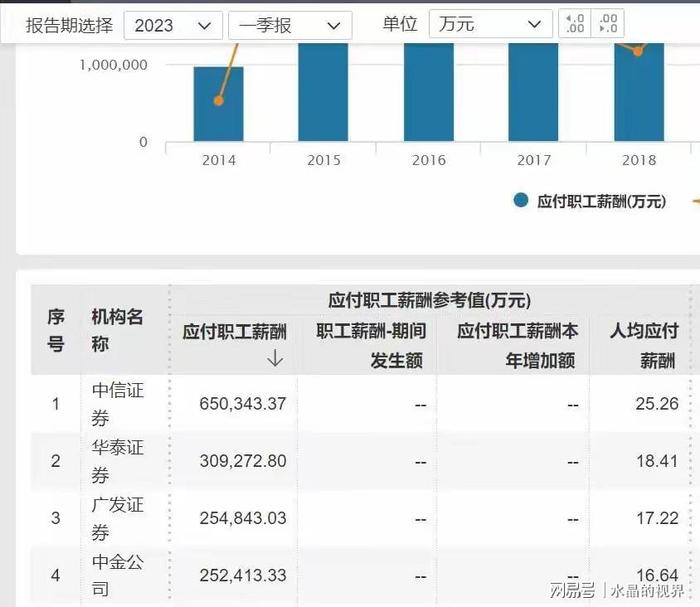Toggle the 应付职工薪酬(万元) legend label
Viewport: 700px width, 607px height.
601,201
